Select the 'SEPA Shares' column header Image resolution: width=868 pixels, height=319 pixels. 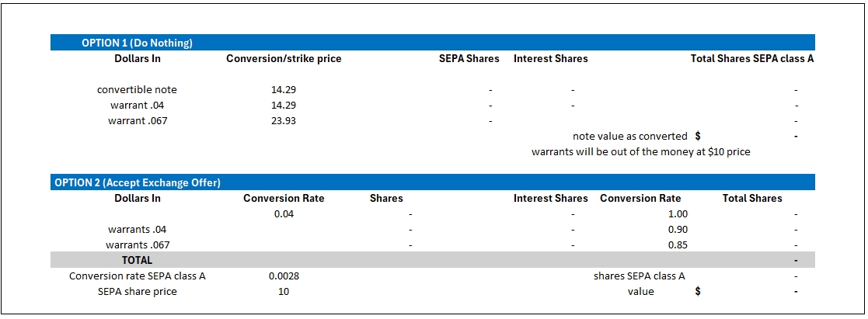tap(469, 58)
